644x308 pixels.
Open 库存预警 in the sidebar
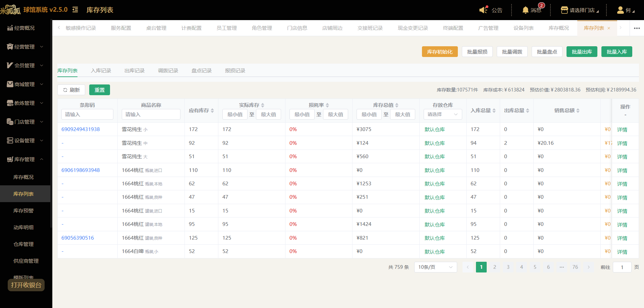coord(23,210)
